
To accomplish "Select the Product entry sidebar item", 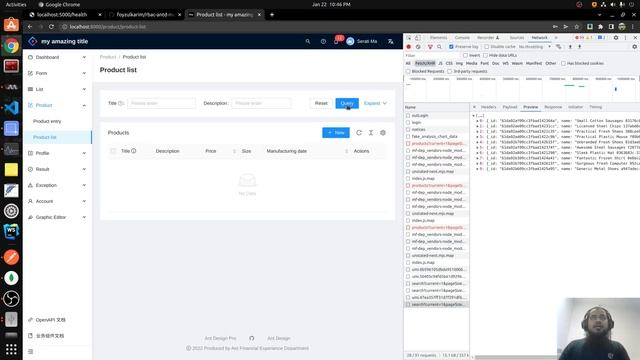I will tap(57, 121).
